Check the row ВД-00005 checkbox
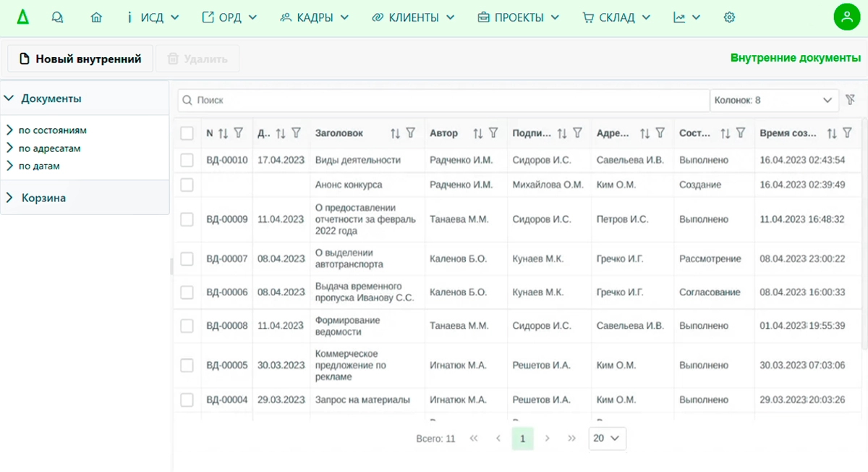868x472 pixels. tap(187, 366)
